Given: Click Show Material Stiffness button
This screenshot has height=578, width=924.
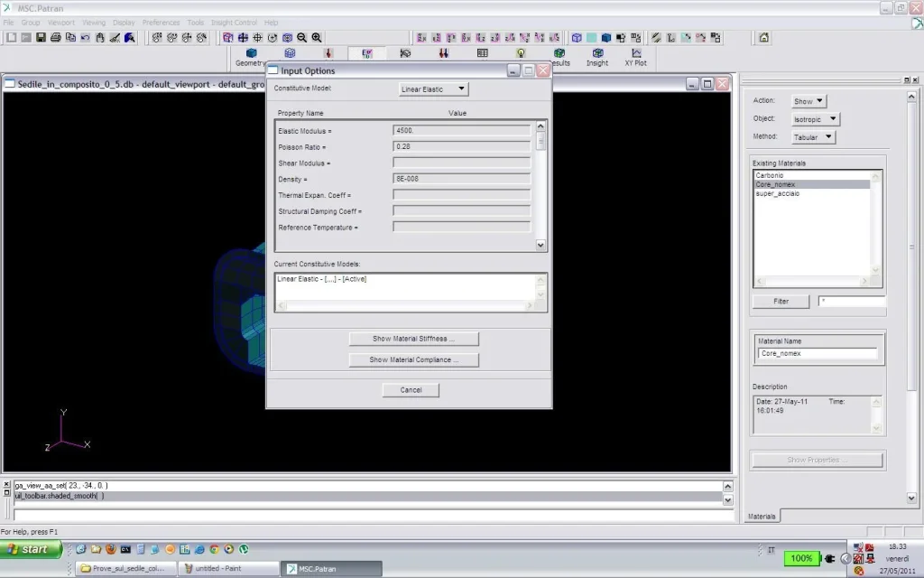Looking at the screenshot, I should point(413,339).
